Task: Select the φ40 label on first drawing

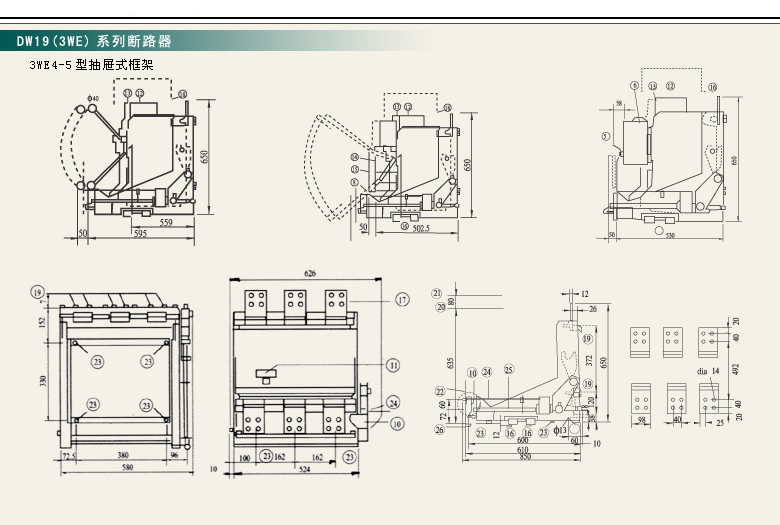Action: pyautogui.click(x=92, y=98)
